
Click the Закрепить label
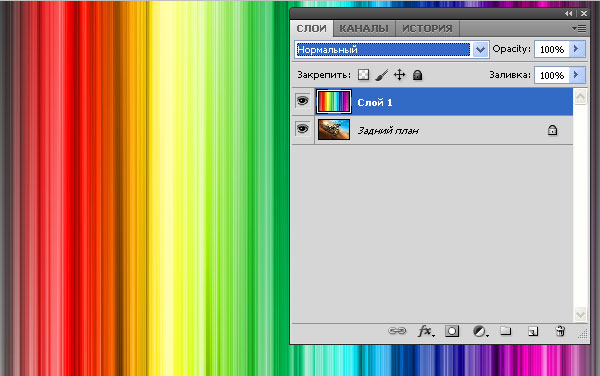tap(324, 75)
